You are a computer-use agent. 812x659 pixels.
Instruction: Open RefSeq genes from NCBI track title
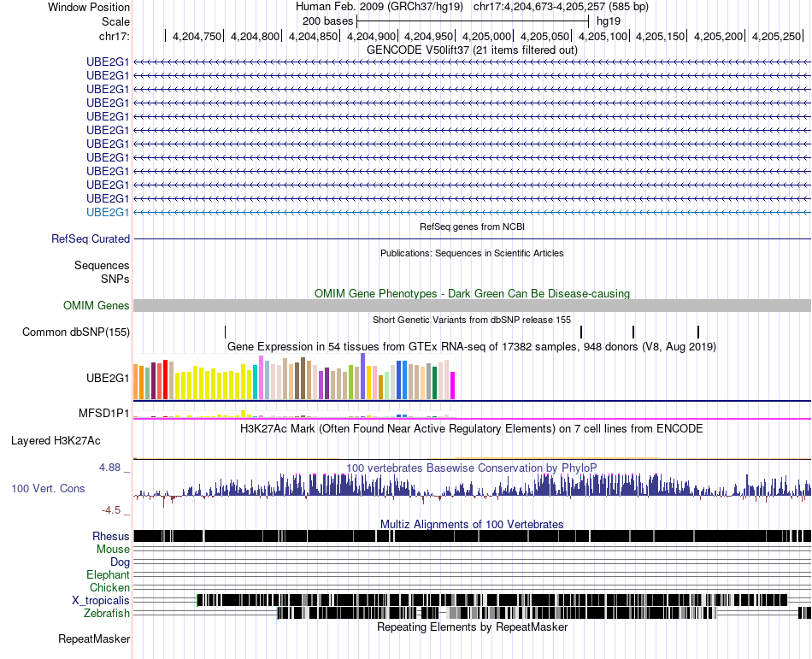click(x=472, y=227)
